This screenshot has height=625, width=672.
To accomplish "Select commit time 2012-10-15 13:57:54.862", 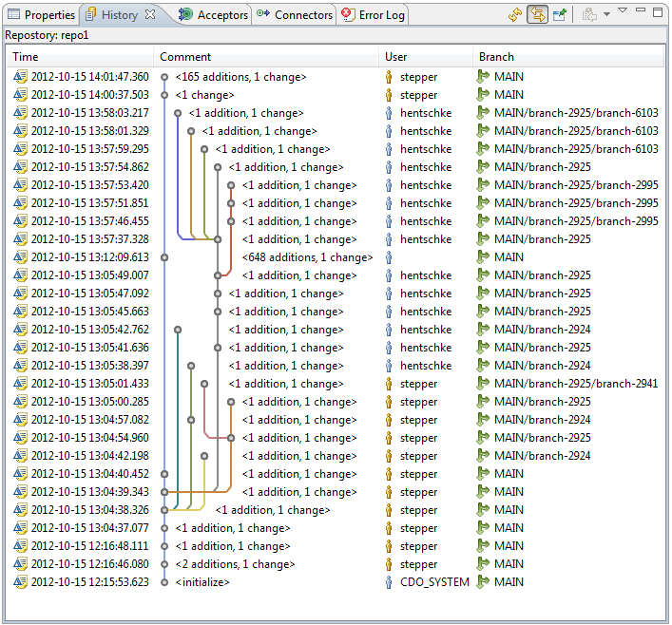I will click(x=89, y=167).
